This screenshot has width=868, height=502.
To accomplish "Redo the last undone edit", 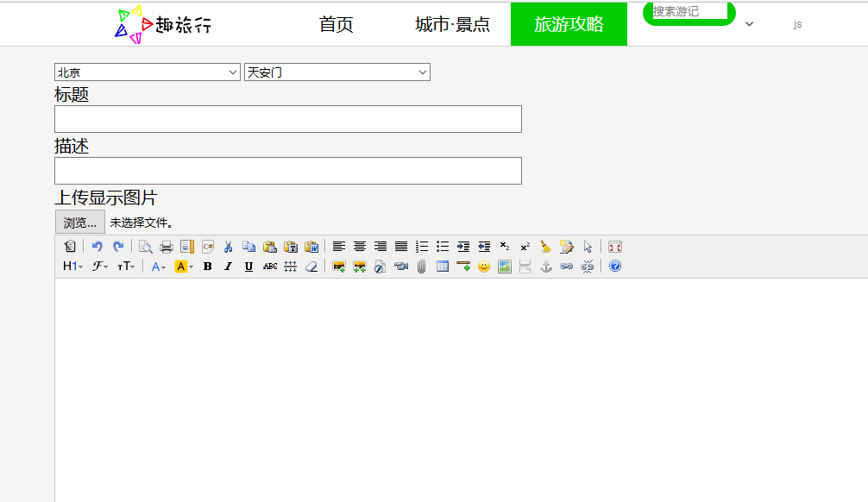I will pos(118,247).
